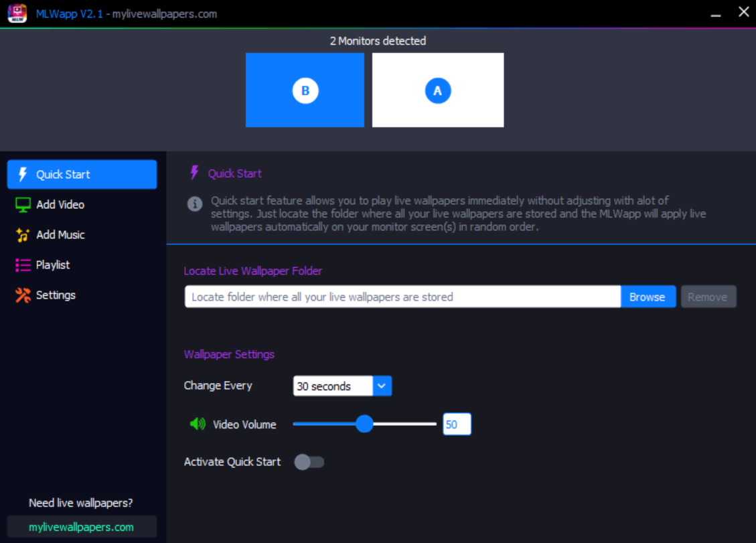Click the green speaker icon next to Video Volume

(x=198, y=424)
